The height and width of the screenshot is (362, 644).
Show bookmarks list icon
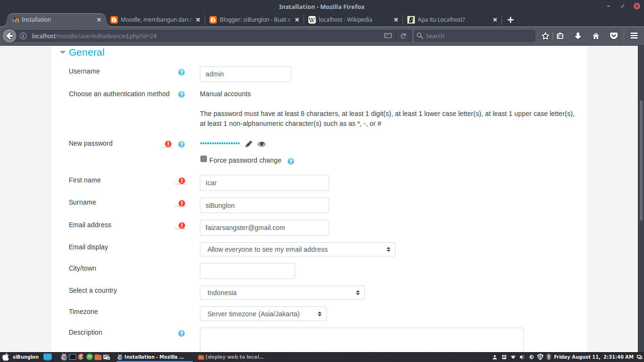coord(560,36)
